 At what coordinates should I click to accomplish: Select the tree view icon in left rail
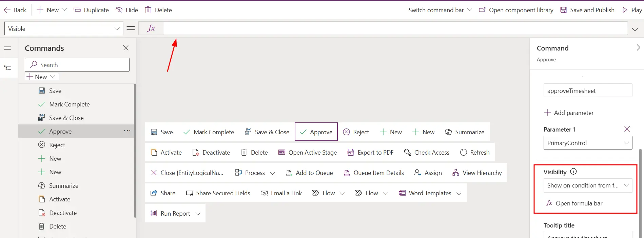coord(7,68)
